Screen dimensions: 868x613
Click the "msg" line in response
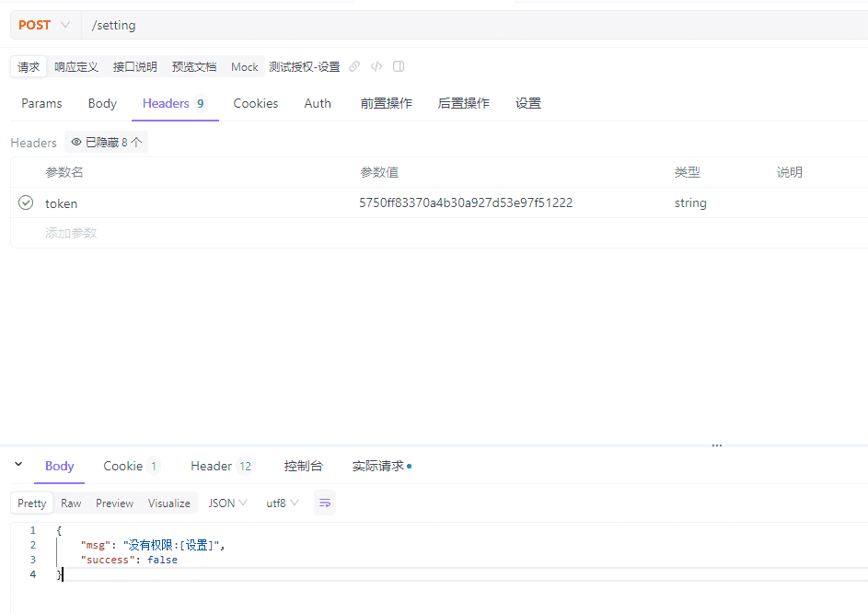(x=153, y=546)
